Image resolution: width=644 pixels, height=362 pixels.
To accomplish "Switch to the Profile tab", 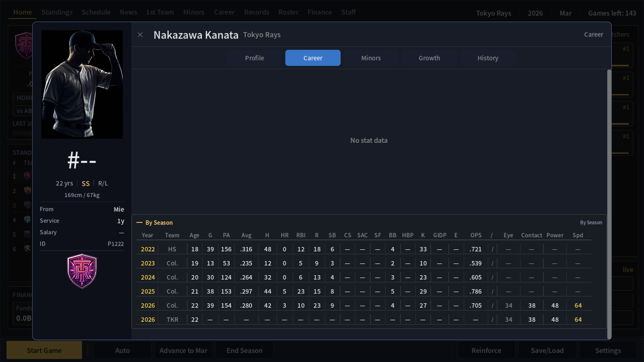I will 254,58.
